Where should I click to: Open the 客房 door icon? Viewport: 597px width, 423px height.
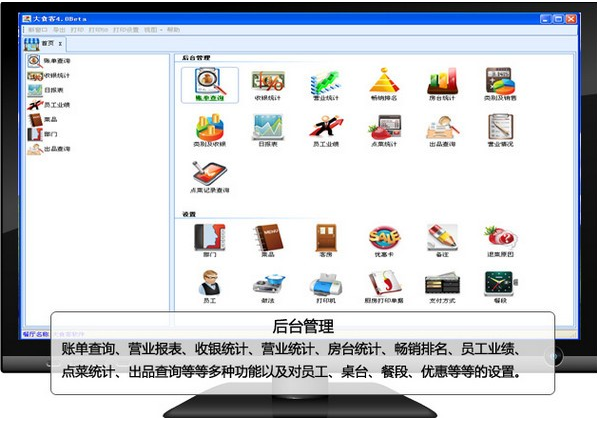tap(326, 241)
